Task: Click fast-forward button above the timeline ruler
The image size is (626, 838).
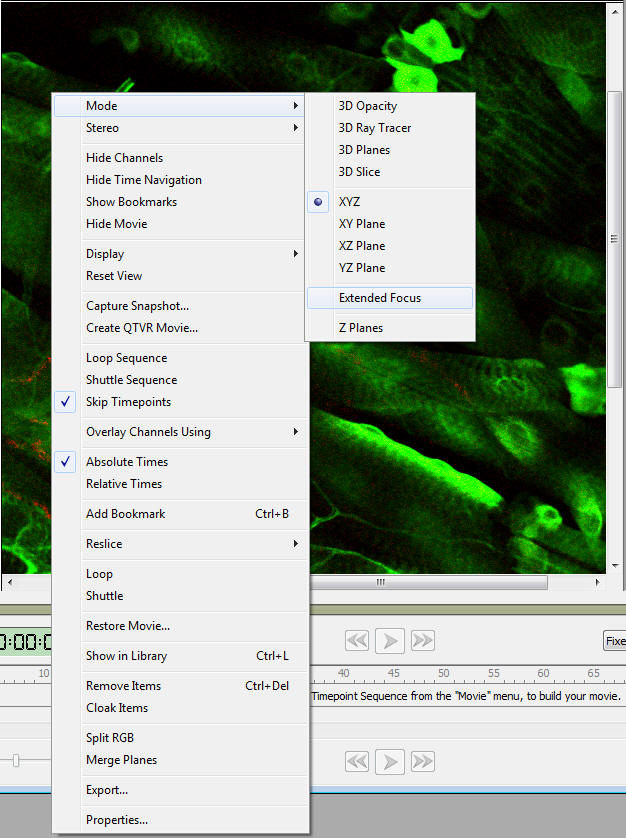Action: 423,640
